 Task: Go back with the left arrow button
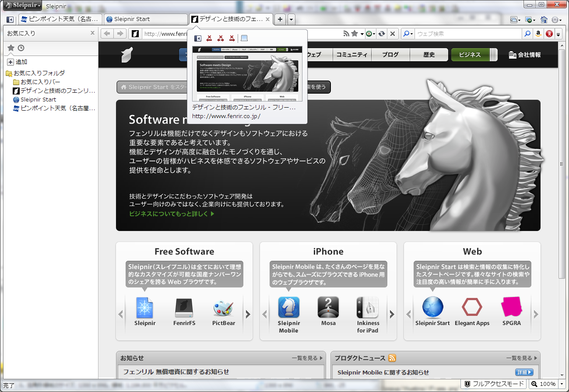[107, 34]
